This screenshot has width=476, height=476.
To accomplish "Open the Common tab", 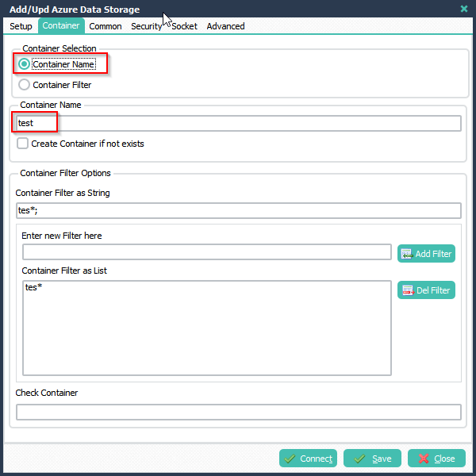I will 106,26.
